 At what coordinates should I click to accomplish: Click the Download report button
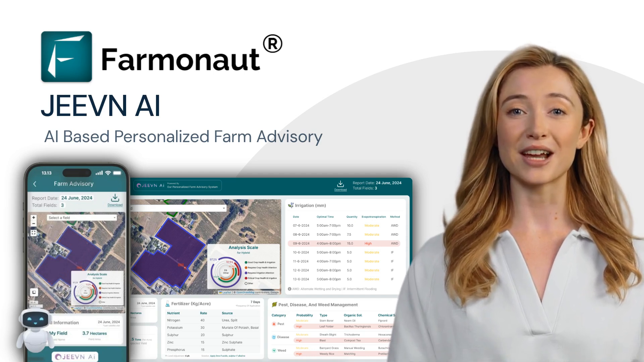point(340,186)
